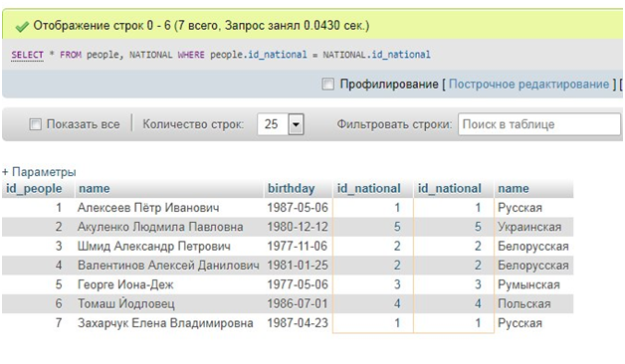Click Белорусская in the Шмид row

click(x=532, y=246)
